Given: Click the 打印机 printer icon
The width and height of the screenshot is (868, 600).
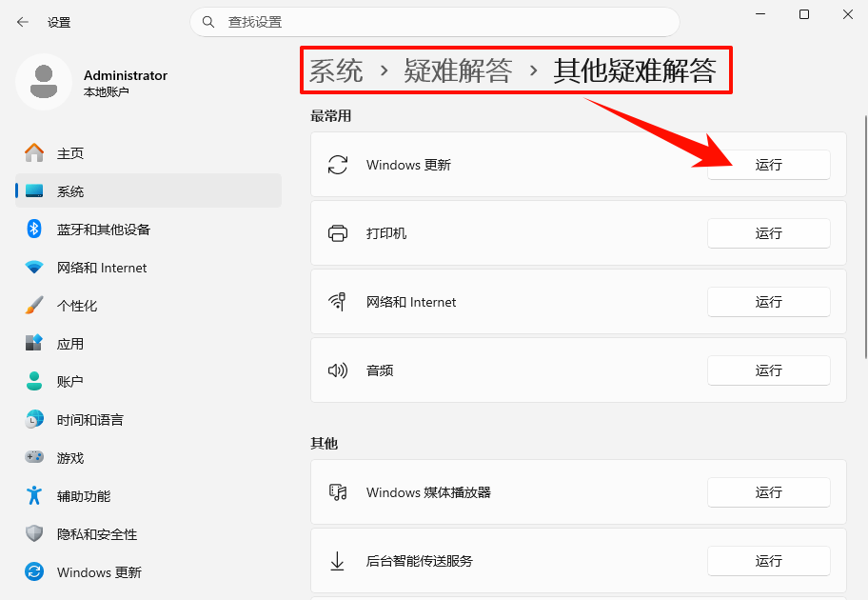Looking at the screenshot, I should 338,233.
